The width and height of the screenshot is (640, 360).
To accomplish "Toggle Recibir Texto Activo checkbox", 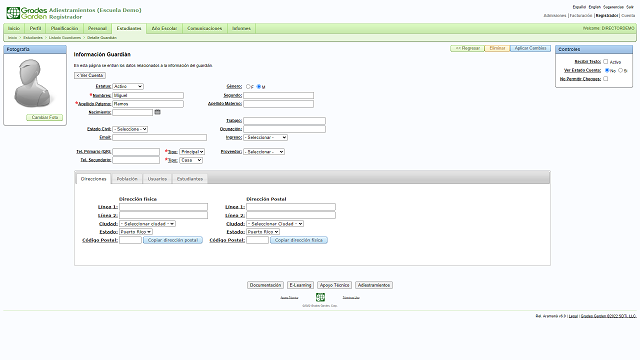I will (x=606, y=62).
